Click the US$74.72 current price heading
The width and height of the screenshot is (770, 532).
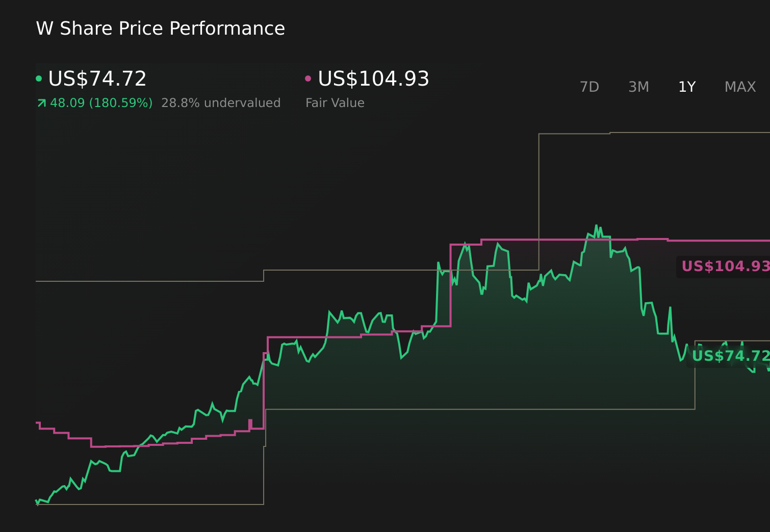point(97,78)
